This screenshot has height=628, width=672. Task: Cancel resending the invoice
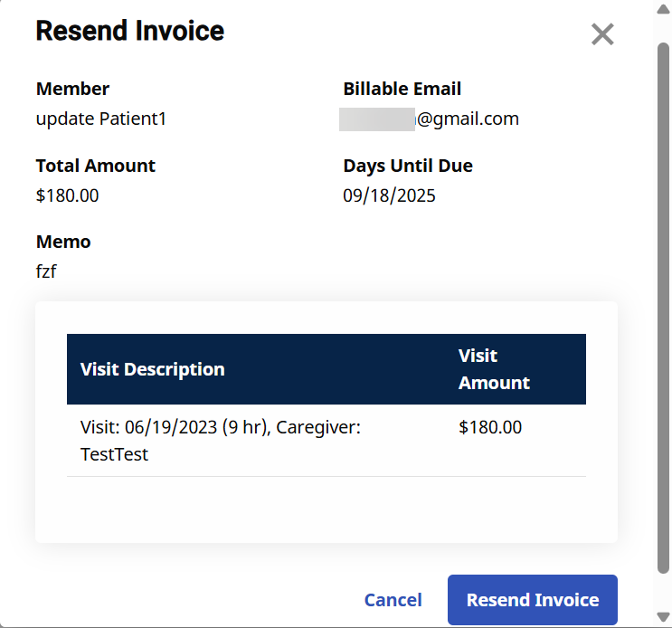click(393, 600)
